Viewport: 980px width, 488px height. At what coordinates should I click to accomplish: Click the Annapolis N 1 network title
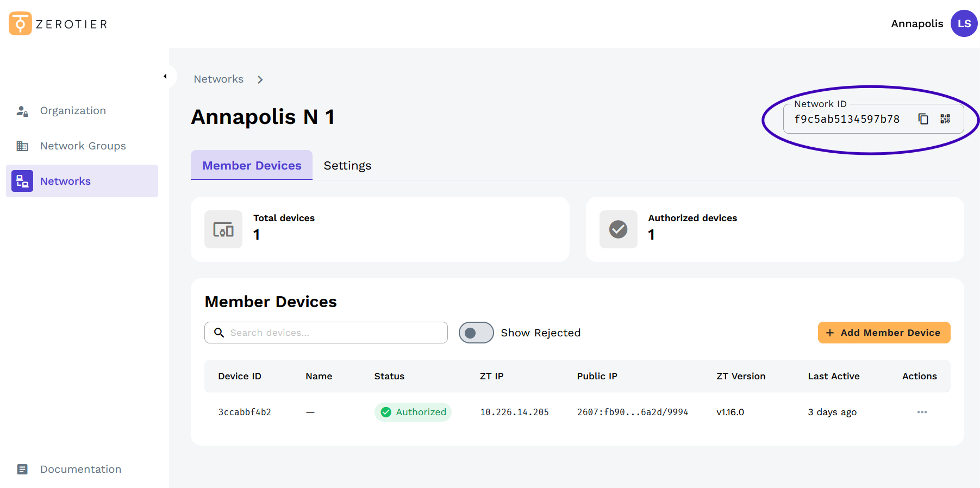click(263, 117)
